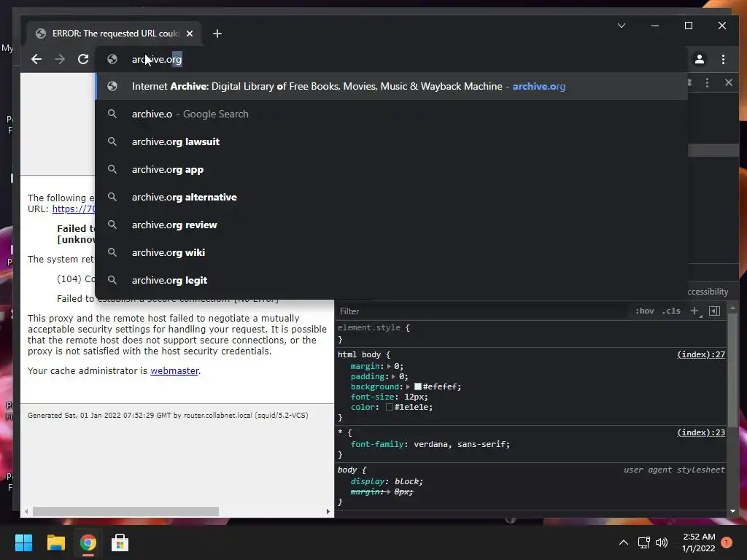This screenshot has height=560, width=747.
Task: Open Microsoft Store from taskbar
Action: click(120, 542)
